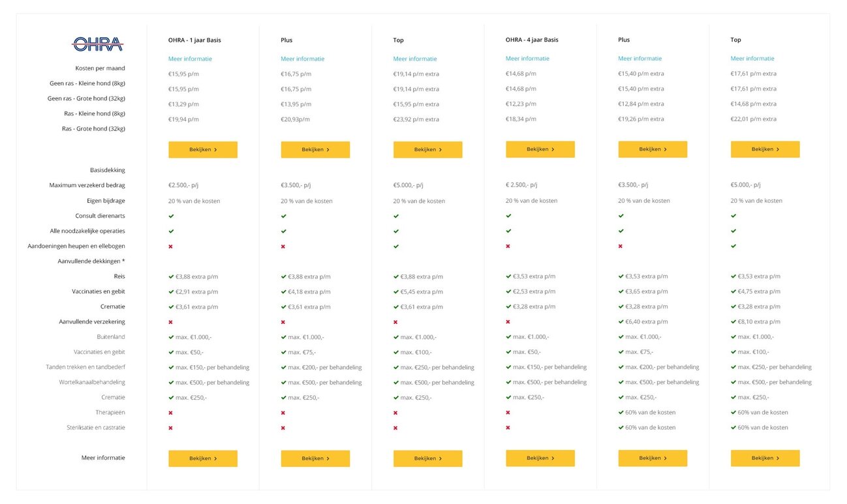Viewport: 847px width, 504px height.
Task: Click Bekijken button below €22,01 p/m extra
Action: coord(765,149)
